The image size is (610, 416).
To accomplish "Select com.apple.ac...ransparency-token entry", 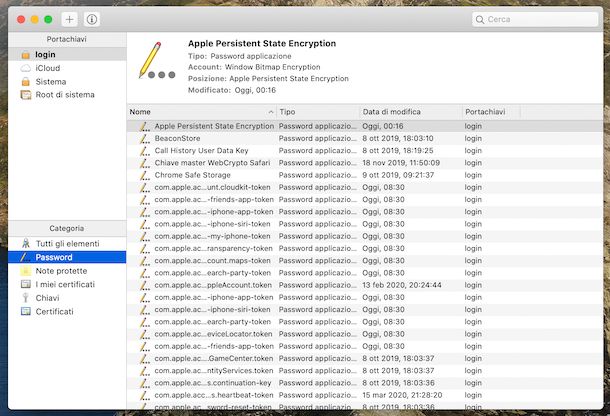I will click(365, 248).
